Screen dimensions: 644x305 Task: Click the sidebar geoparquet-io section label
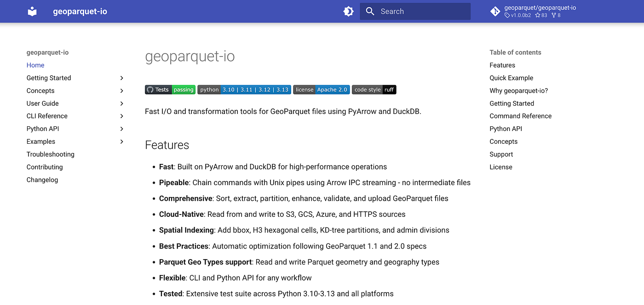click(x=48, y=52)
